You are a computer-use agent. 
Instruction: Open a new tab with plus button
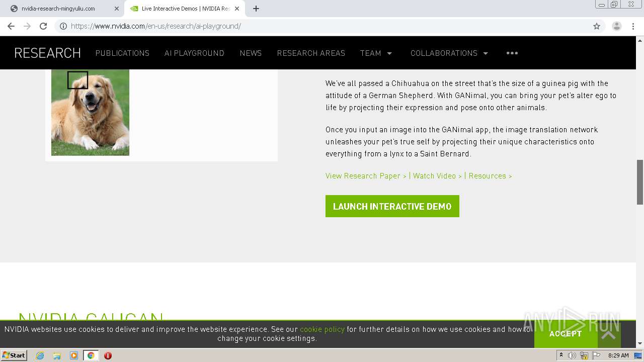coord(256,9)
